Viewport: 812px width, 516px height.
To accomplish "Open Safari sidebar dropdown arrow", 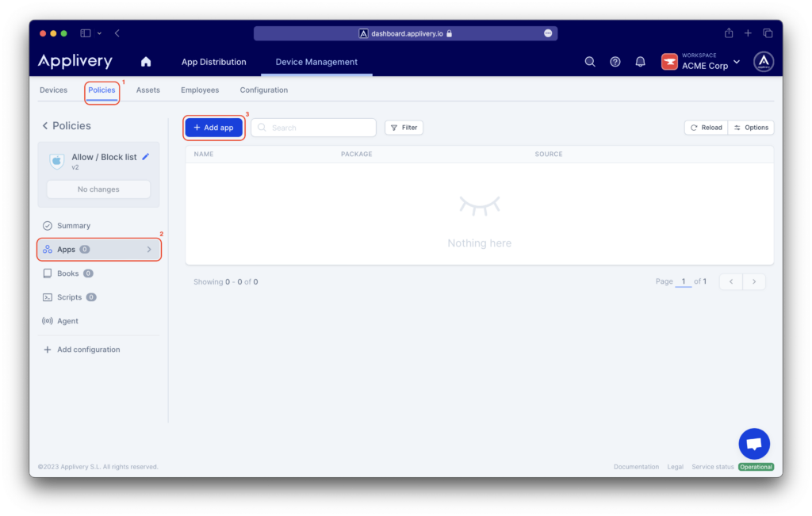I will (x=99, y=33).
